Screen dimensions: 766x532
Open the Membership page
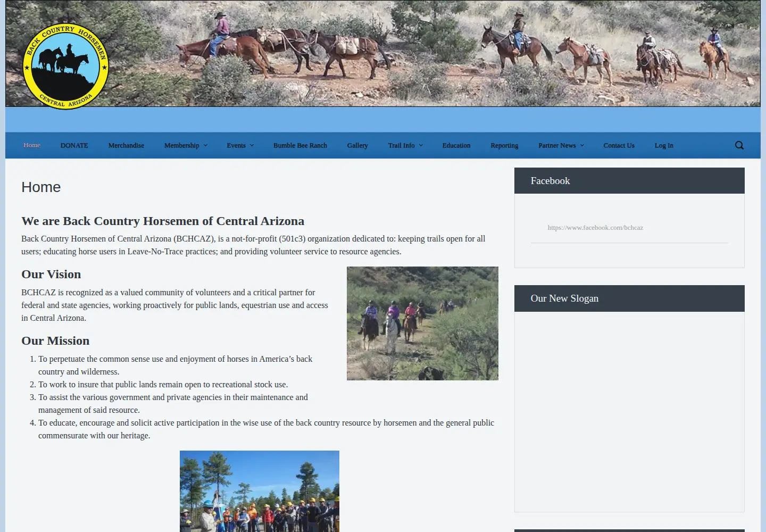(x=182, y=145)
